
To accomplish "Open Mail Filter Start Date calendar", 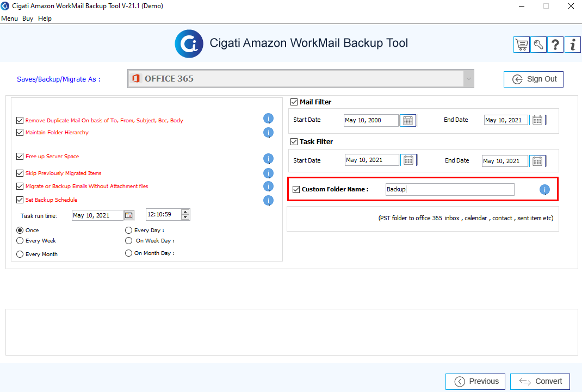I will tap(408, 121).
